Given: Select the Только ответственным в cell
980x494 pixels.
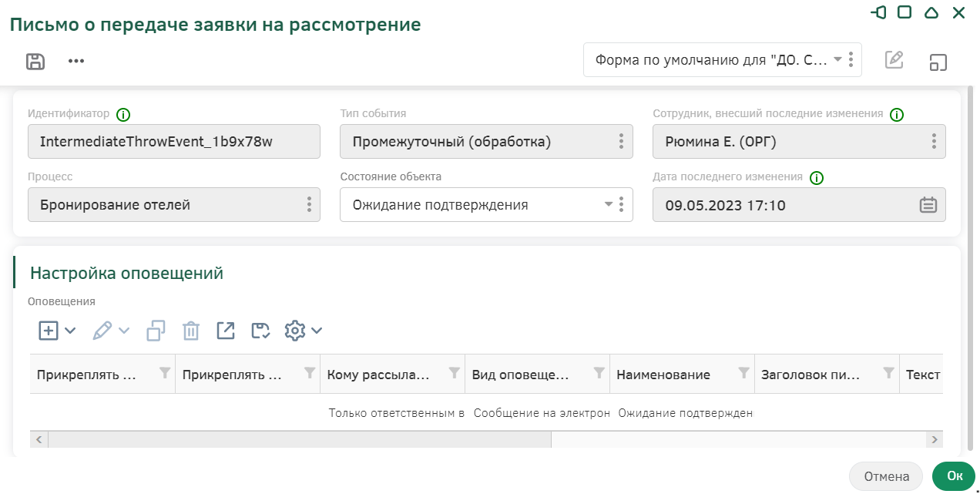Looking at the screenshot, I should [x=396, y=413].
